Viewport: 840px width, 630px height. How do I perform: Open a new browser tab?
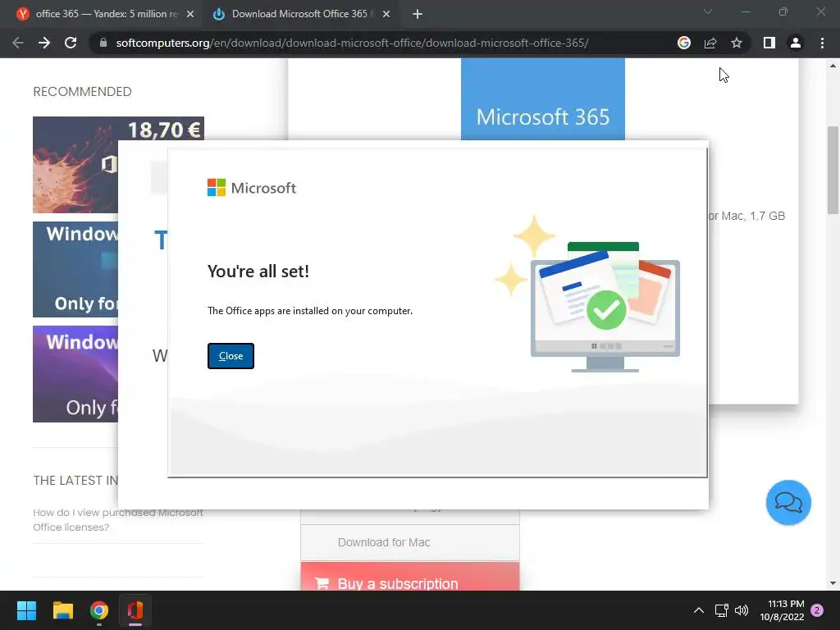[x=418, y=15]
